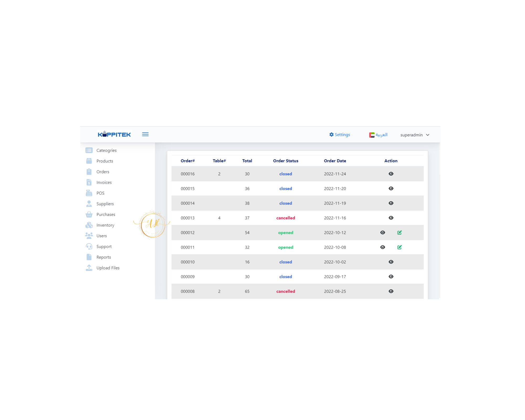This screenshot has height=420, width=525.
Task: Click the Users group icon
Action: [x=89, y=236]
